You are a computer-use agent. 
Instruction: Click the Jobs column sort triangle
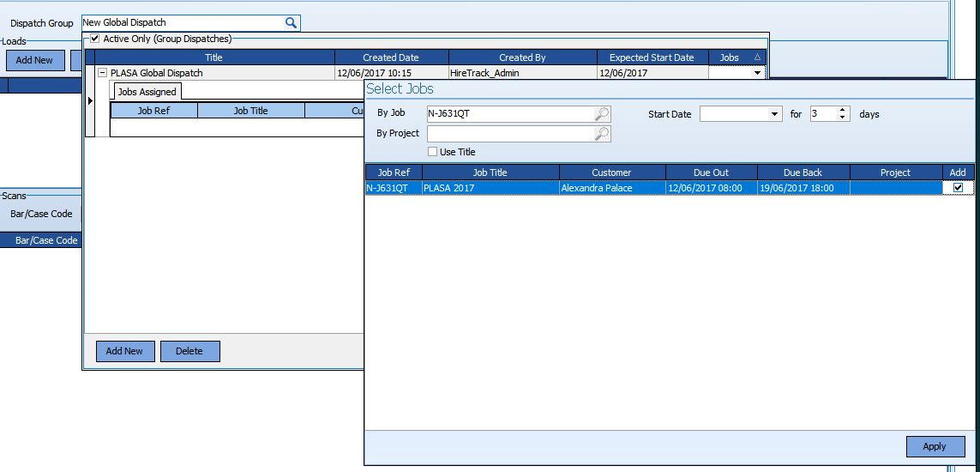click(756, 57)
